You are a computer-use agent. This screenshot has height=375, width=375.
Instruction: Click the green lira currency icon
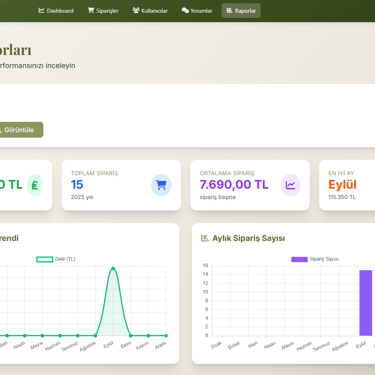click(x=35, y=185)
